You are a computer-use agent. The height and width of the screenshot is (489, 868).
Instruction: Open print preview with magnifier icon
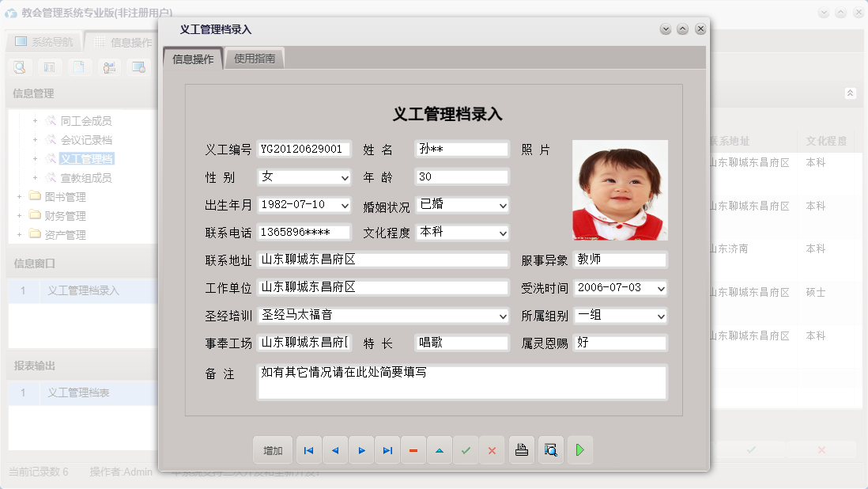(550, 449)
